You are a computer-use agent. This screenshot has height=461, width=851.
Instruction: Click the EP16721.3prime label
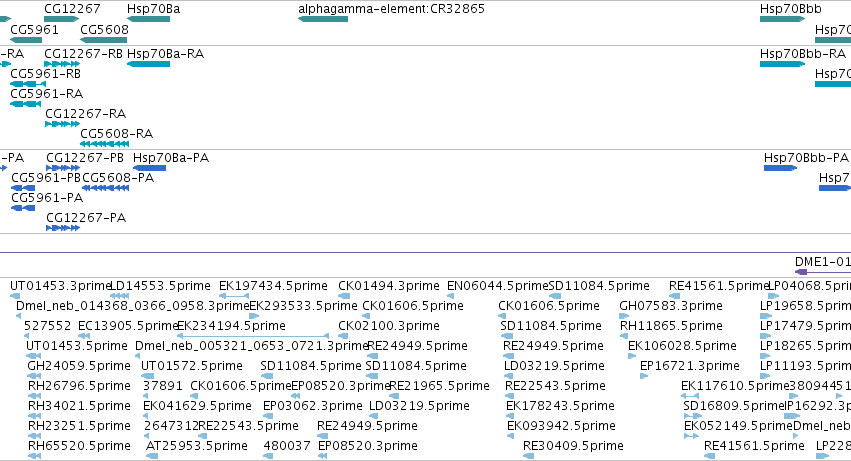690,366
